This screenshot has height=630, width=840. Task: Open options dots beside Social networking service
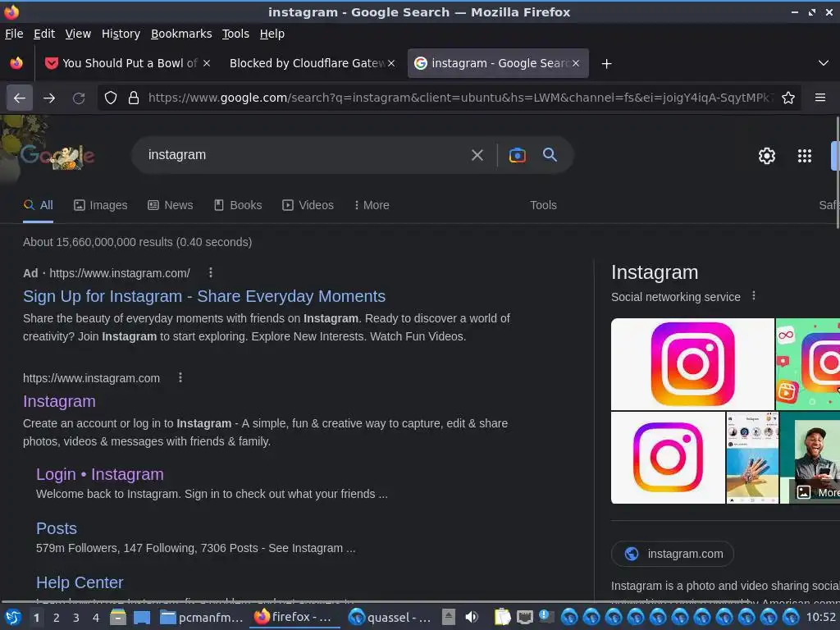tap(754, 295)
